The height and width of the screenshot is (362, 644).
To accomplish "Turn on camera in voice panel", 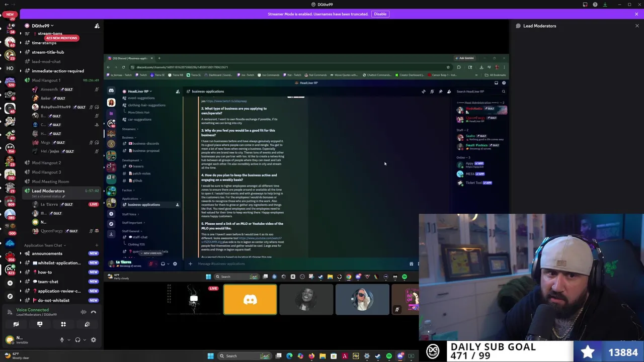I will coord(16,324).
